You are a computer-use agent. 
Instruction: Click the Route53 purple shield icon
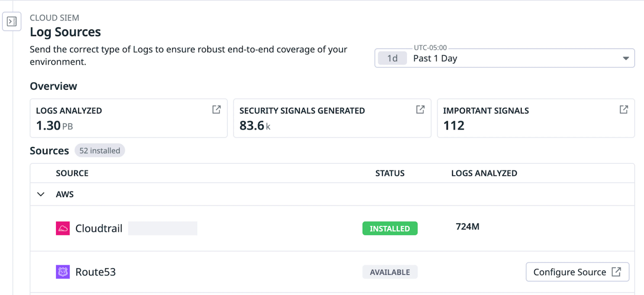pyautogui.click(x=63, y=272)
